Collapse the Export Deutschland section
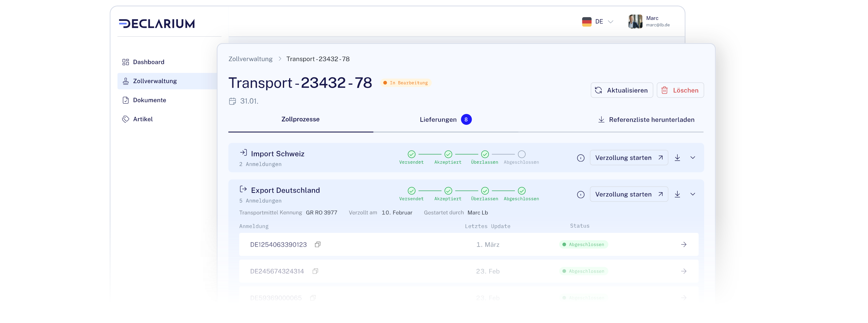868x323 pixels. coord(693,194)
